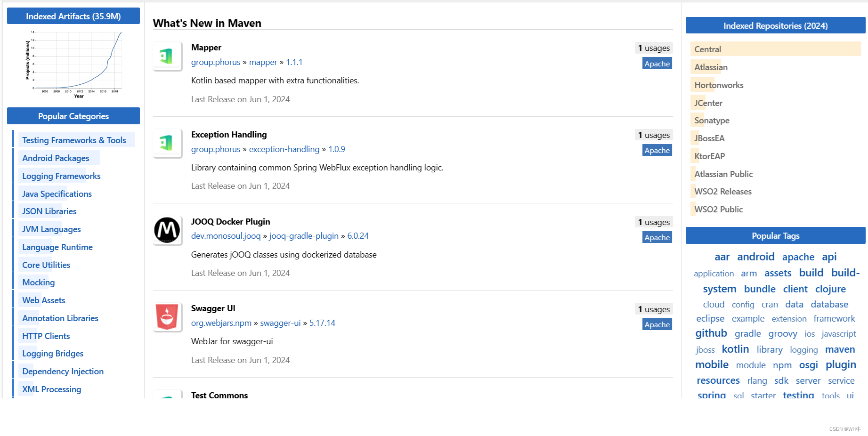Viewport: 868px width, 436px height.
Task: Select the Logging Frameworks category
Action: (x=61, y=176)
